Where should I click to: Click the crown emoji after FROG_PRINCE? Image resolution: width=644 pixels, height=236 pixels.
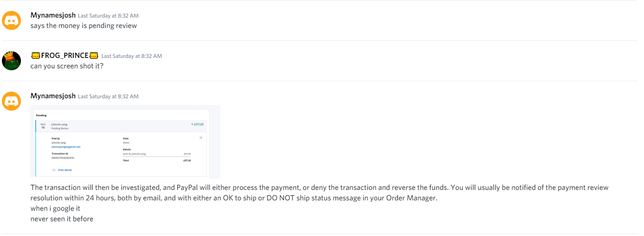coord(94,56)
